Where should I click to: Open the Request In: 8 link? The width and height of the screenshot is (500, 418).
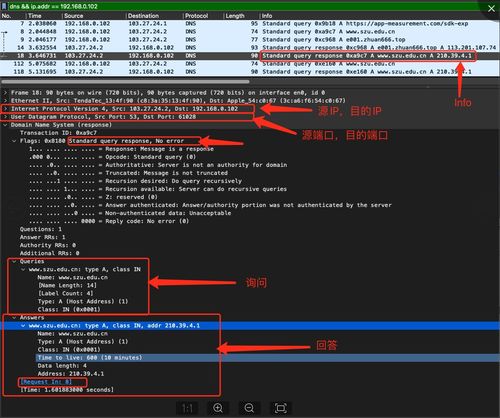point(46,382)
